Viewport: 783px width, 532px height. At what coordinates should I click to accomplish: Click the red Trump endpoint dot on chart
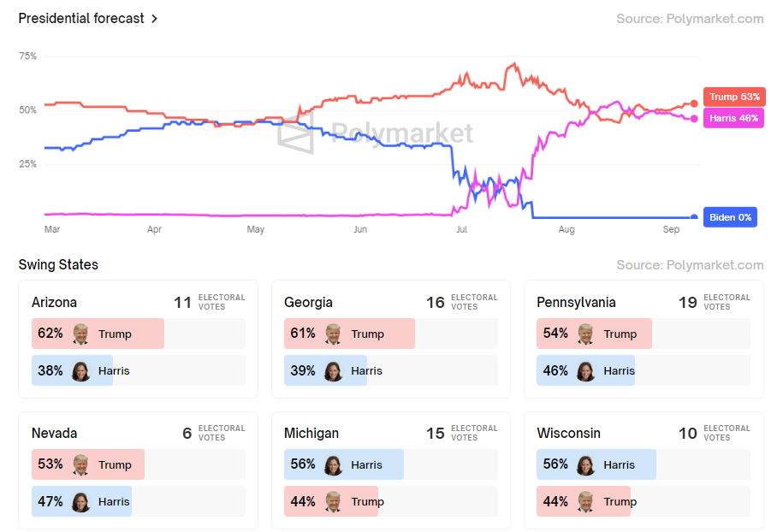[694, 103]
